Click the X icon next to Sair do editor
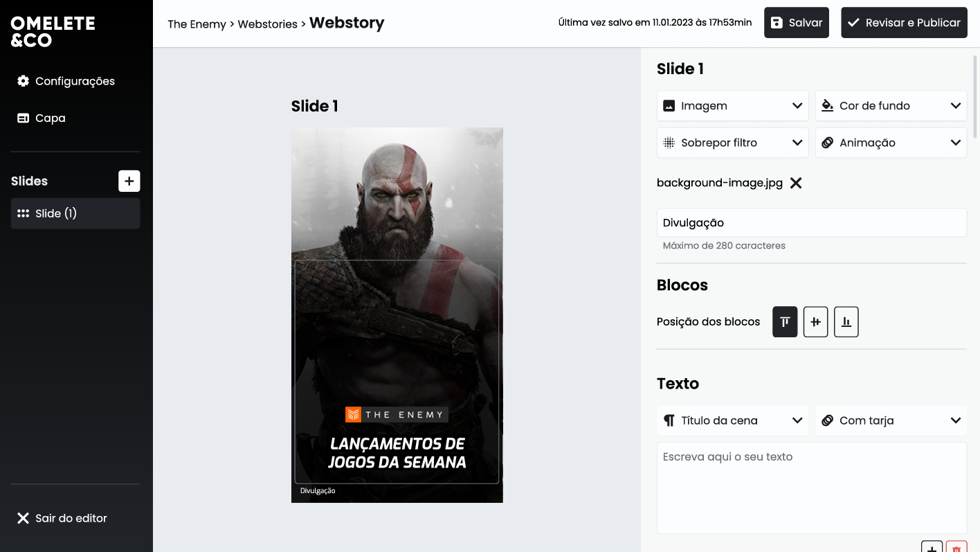The image size is (980, 552). [x=23, y=517]
